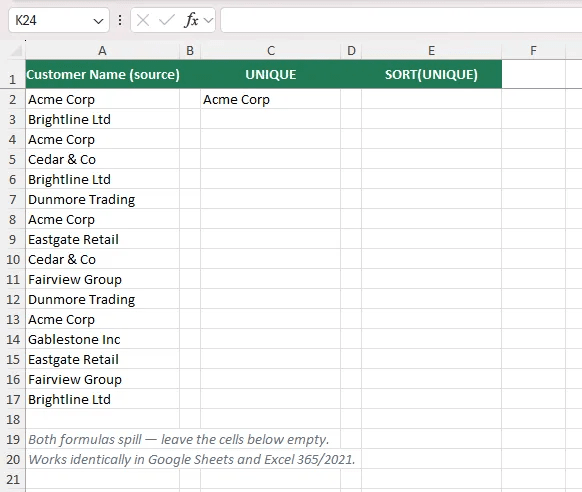Image resolution: width=582 pixels, height=492 pixels.
Task: Select cell A9 'Eastgate Retail'
Action: point(103,239)
